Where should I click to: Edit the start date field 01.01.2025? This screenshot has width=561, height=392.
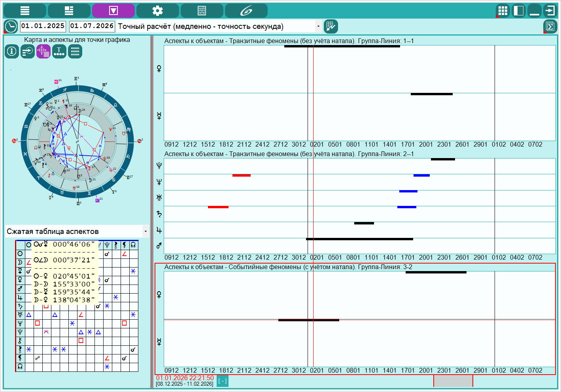coord(43,26)
